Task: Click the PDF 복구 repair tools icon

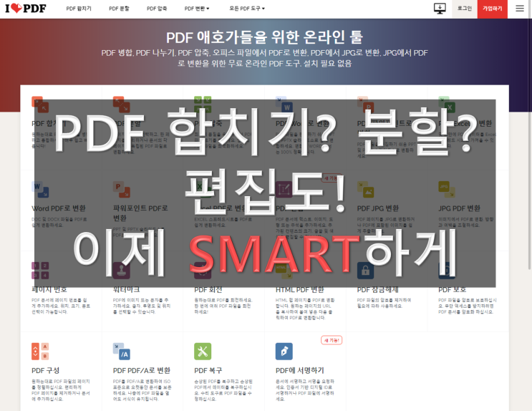Action: (x=203, y=352)
